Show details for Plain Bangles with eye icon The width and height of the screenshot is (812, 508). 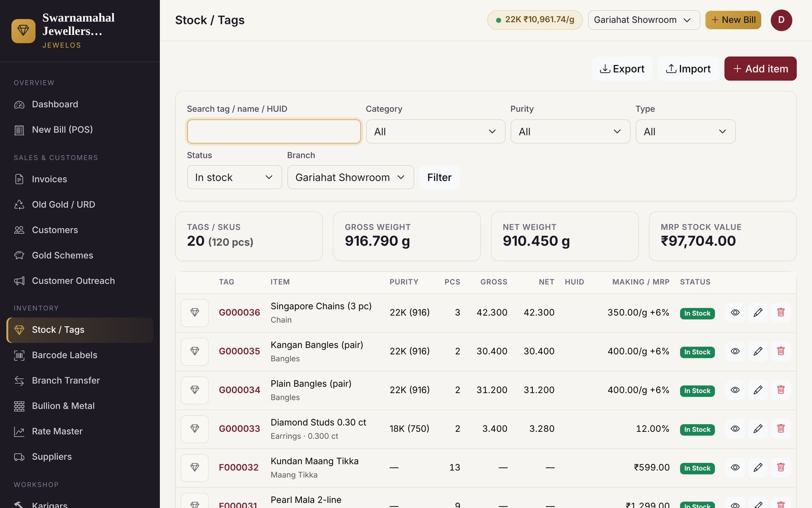(735, 390)
